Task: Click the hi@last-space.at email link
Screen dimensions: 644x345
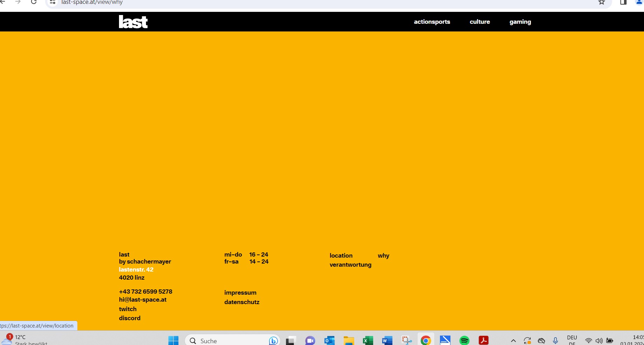Action: coord(143,300)
